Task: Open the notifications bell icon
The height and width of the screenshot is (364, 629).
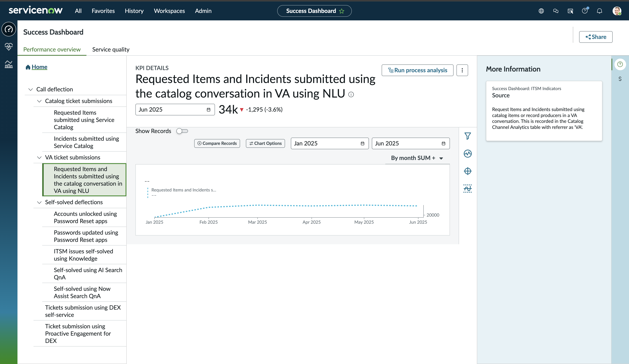Action: 599,11
